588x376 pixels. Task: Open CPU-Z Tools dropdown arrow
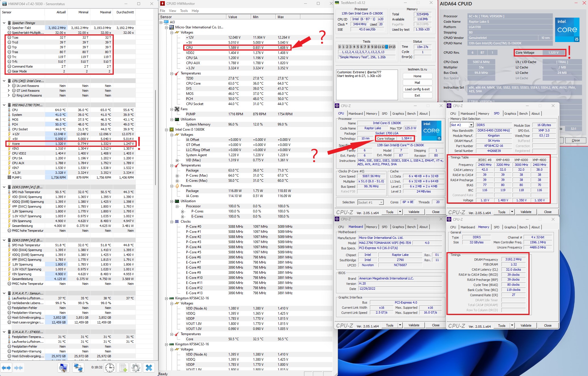(x=400, y=212)
